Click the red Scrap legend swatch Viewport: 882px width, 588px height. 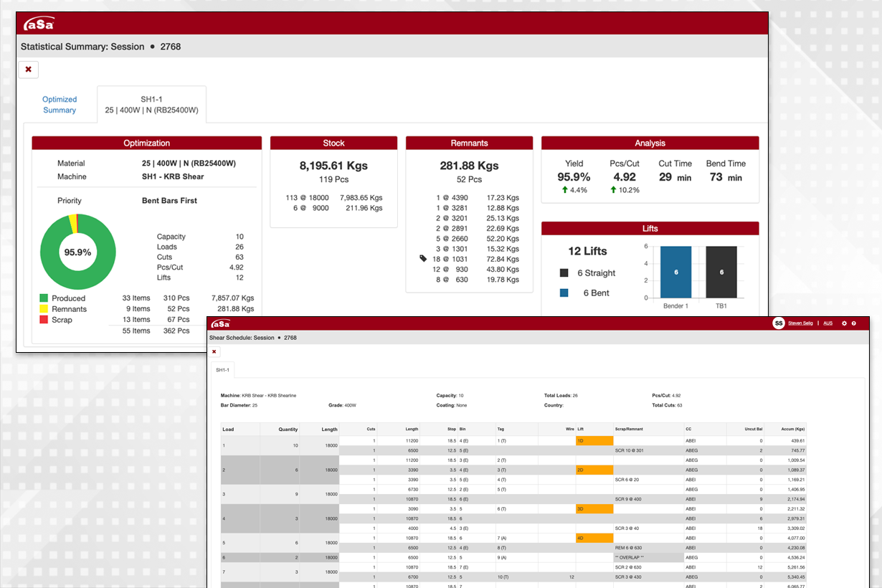coord(44,320)
